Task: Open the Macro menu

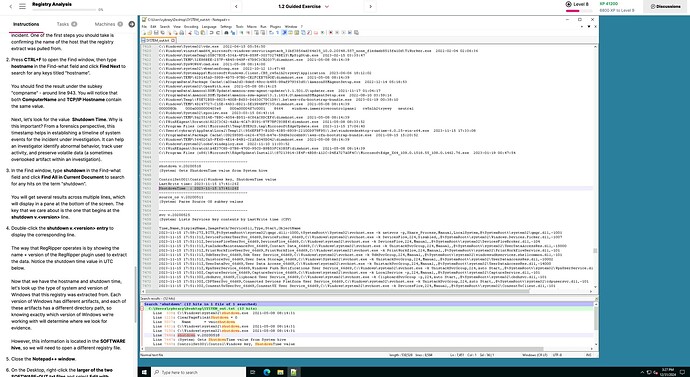Action: tap(252, 27)
